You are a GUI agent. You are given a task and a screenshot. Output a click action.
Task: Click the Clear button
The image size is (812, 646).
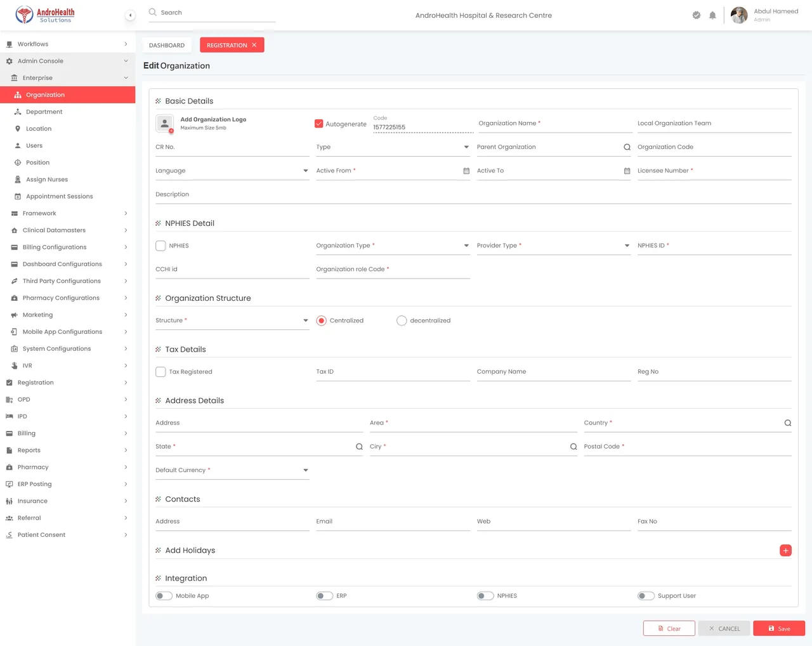coord(669,628)
